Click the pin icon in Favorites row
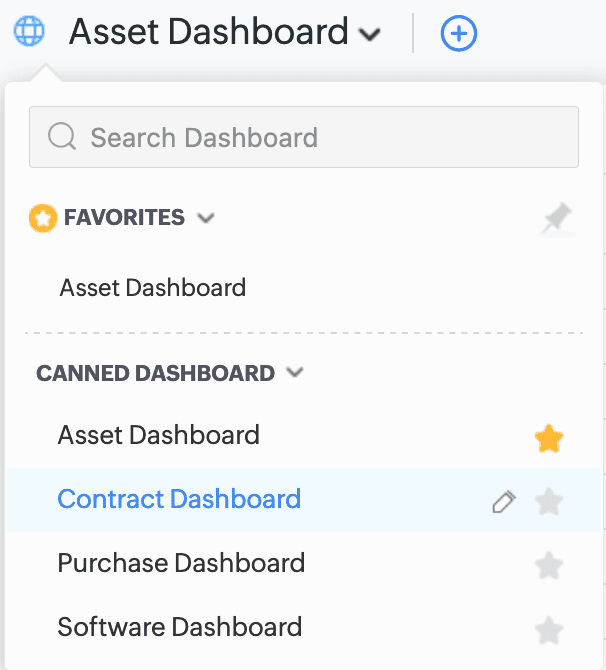The width and height of the screenshot is (606, 670). pos(556,218)
